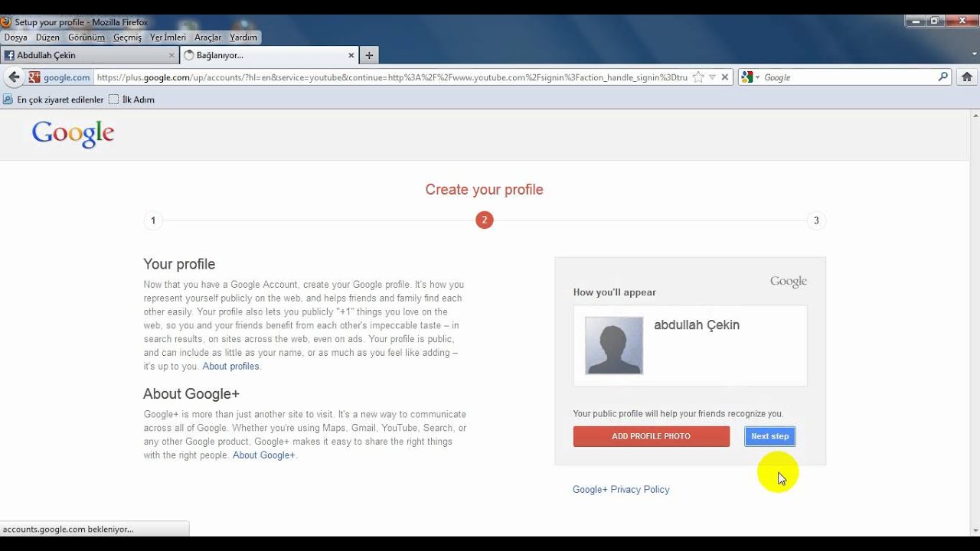Open the Yer İmleri menu
The height and width of the screenshot is (551, 980).
(x=168, y=37)
